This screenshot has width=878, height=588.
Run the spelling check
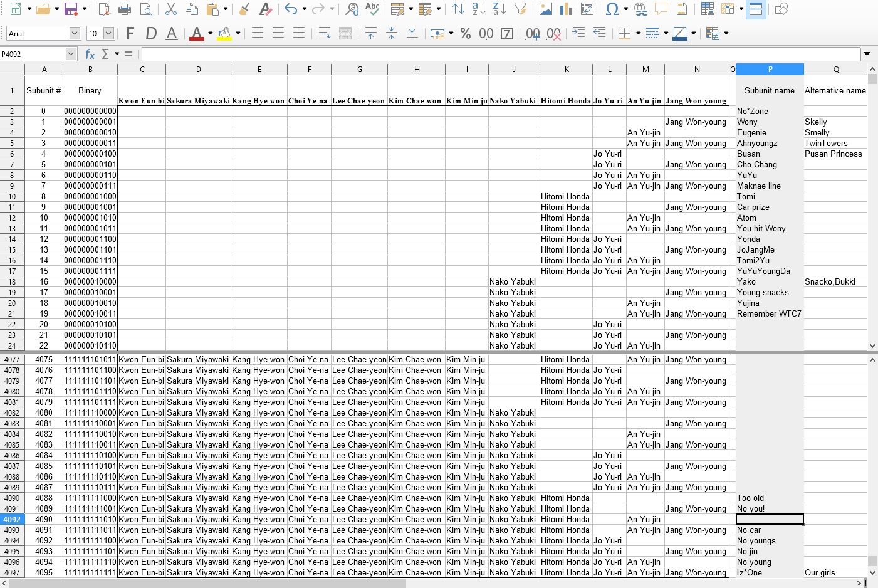(x=373, y=9)
